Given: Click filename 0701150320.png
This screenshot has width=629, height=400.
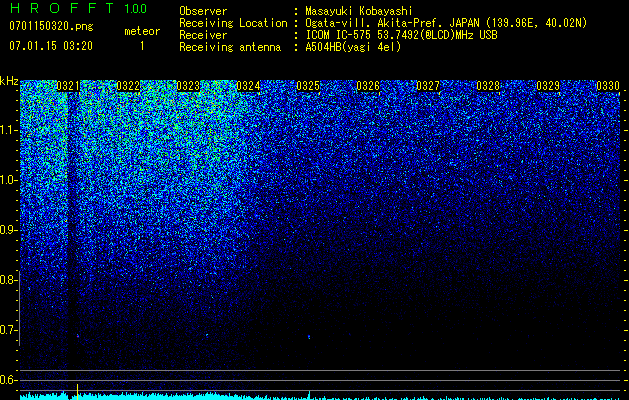Looking at the screenshot, I should click(x=51, y=27).
